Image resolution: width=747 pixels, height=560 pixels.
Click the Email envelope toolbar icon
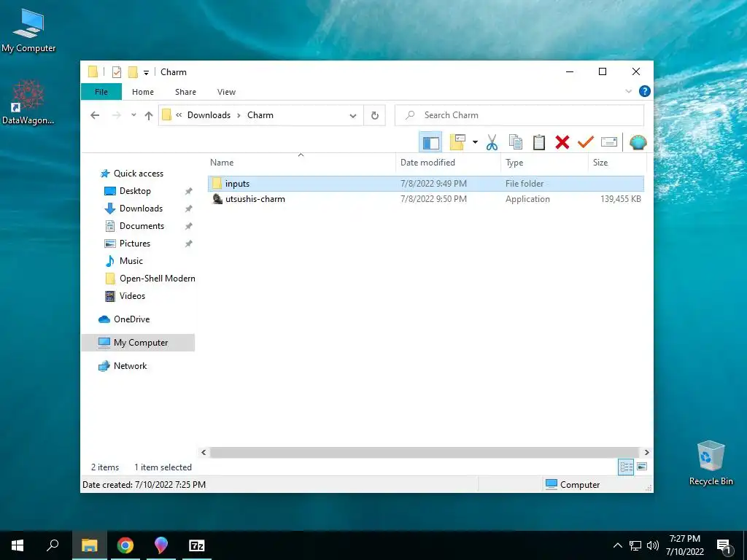pos(609,142)
